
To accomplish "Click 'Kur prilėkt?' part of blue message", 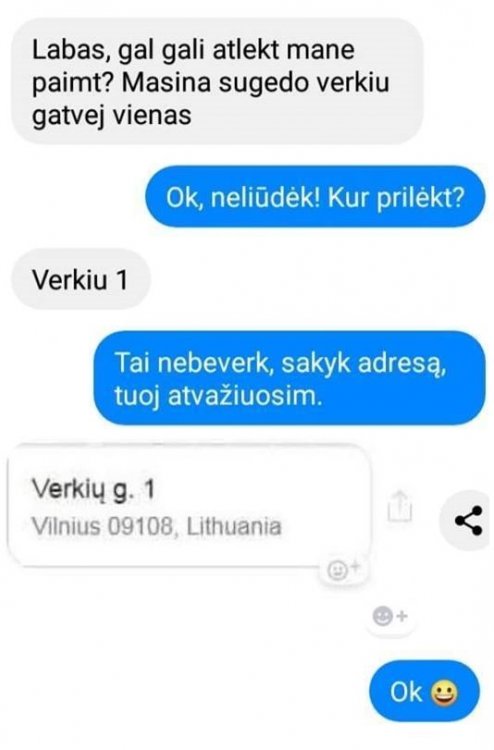I will [396, 198].
